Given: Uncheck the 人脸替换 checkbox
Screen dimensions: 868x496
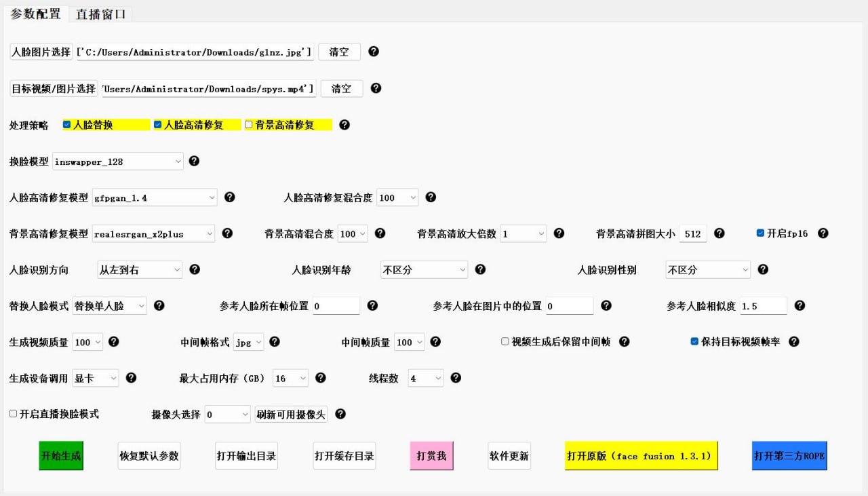Looking at the screenshot, I should click(67, 125).
